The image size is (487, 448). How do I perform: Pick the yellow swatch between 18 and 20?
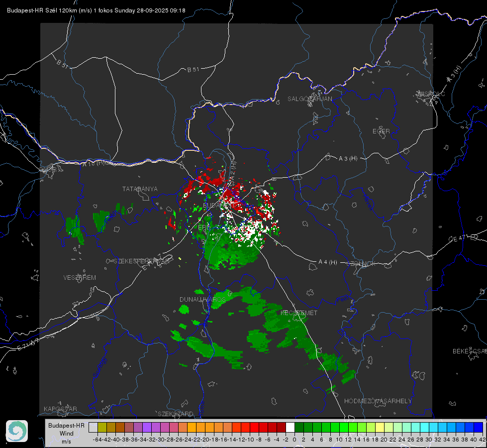[380, 427]
